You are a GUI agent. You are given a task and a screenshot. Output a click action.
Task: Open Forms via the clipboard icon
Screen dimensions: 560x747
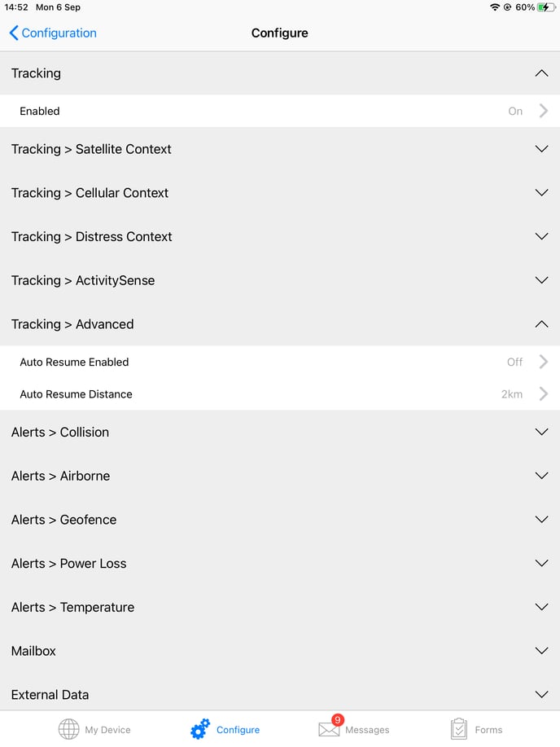(456, 728)
